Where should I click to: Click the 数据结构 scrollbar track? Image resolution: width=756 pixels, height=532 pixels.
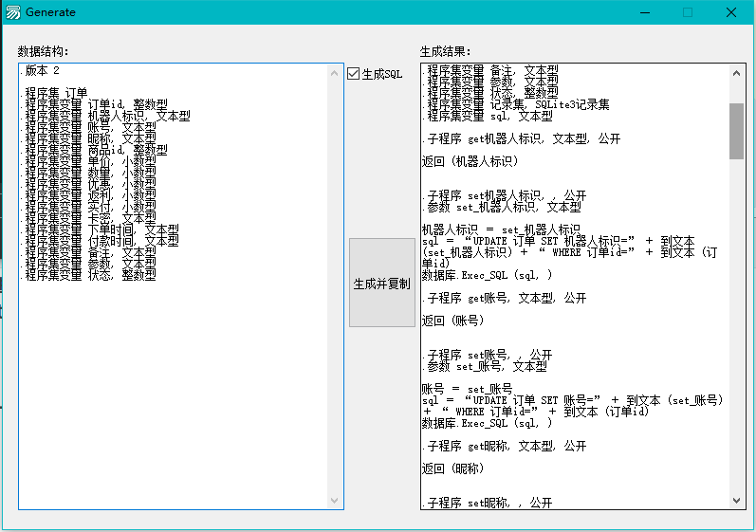(x=336, y=284)
